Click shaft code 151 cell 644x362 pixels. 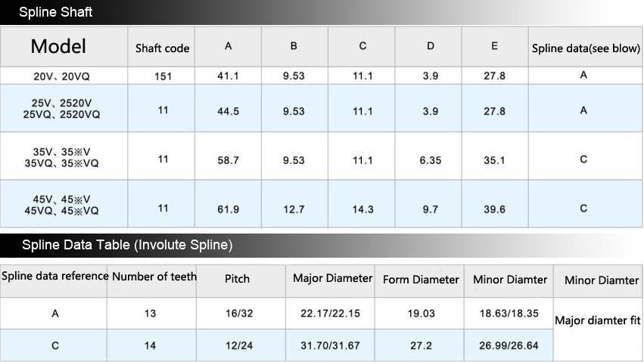tap(163, 76)
